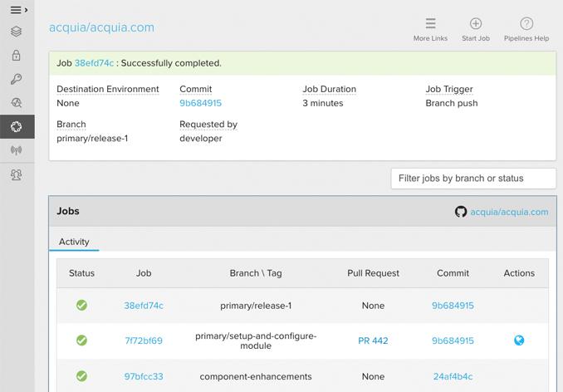Screen dimensions: 563x392
Task: Click success status icon for job 7f72bf69
Action: coord(81,341)
